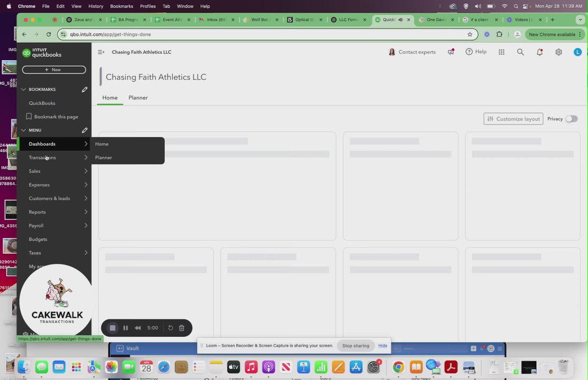
Task: Open the user profile avatar L
Action: (x=577, y=52)
